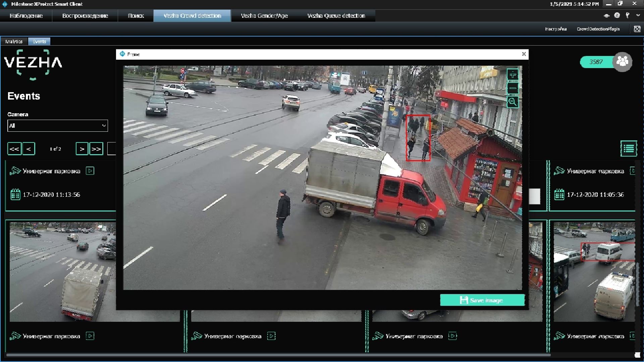Restore down the Smart Client window
This screenshot has height=362, width=644.
pyautogui.click(x=621, y=4)
